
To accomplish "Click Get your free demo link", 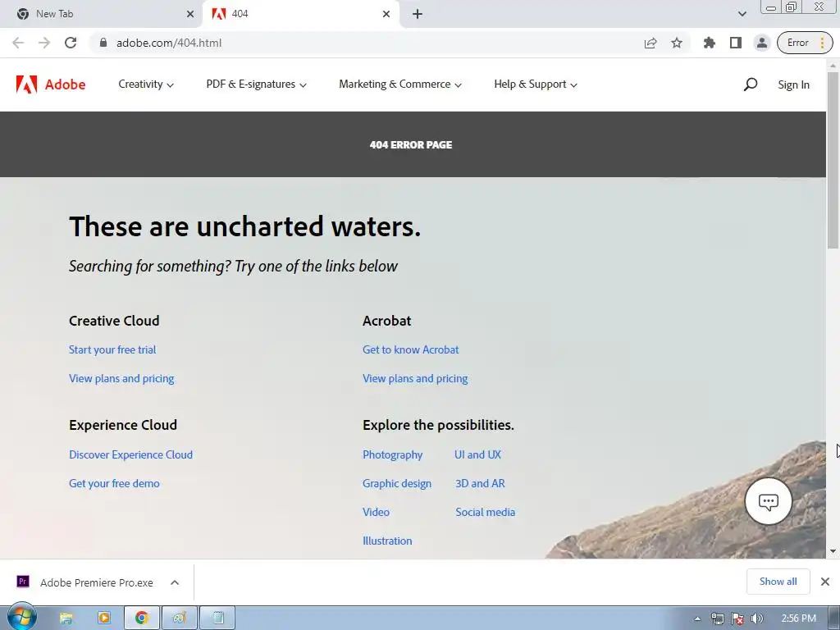I will pyautogui.click(x=114, y=484).
